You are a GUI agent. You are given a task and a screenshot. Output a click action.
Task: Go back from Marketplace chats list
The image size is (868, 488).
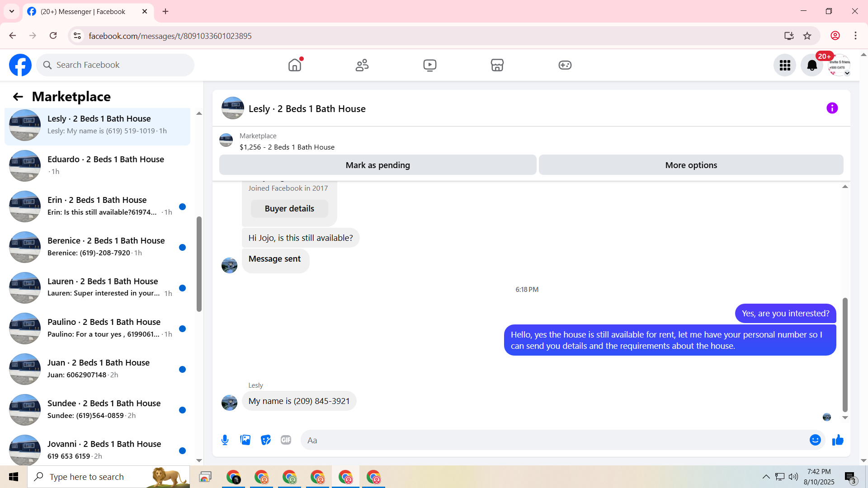(x=18, y=97)
